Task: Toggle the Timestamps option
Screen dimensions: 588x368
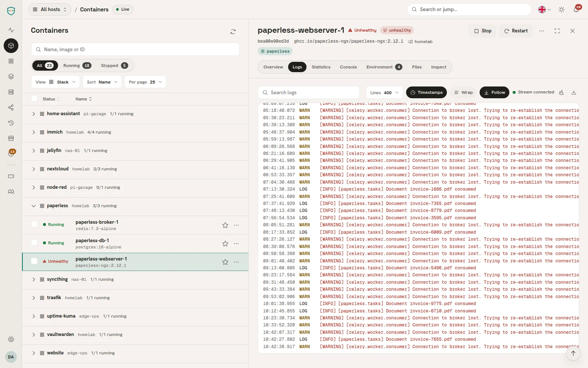Action: coord(426,92)
